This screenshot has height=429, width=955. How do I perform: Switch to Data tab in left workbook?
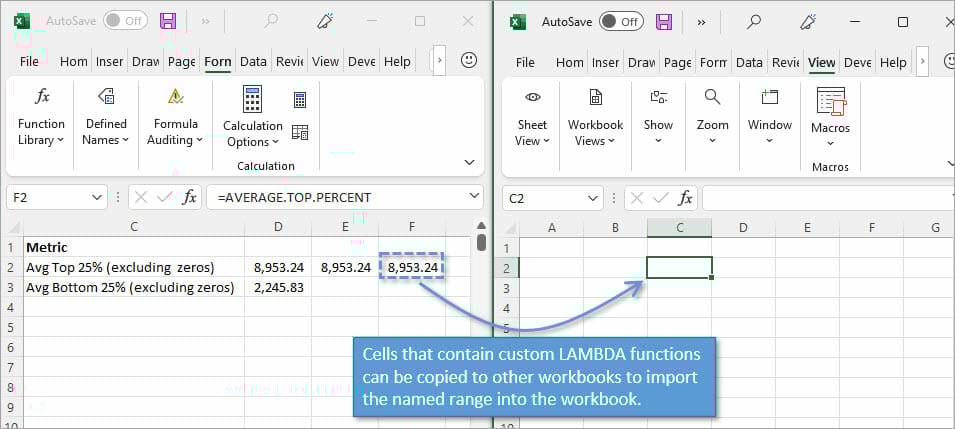(253, 61)
